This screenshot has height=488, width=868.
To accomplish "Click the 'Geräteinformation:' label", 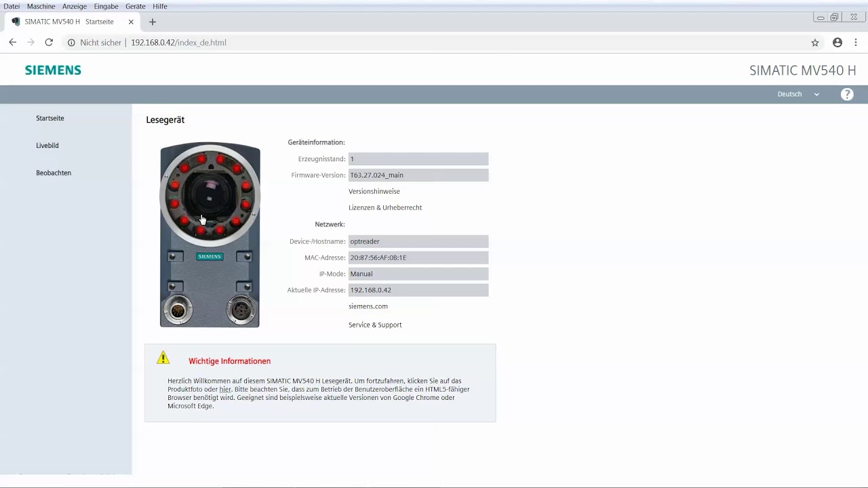I will click(x=317, y=142).
